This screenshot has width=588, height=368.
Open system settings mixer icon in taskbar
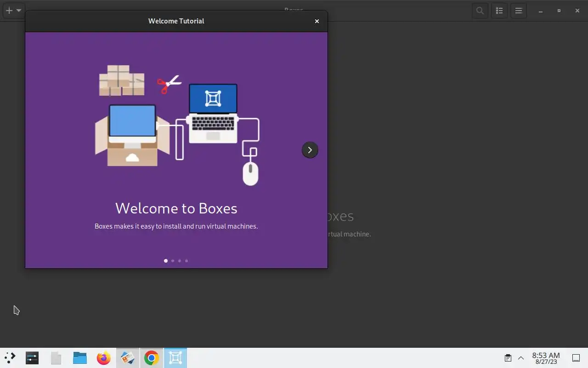coord(32,358)
